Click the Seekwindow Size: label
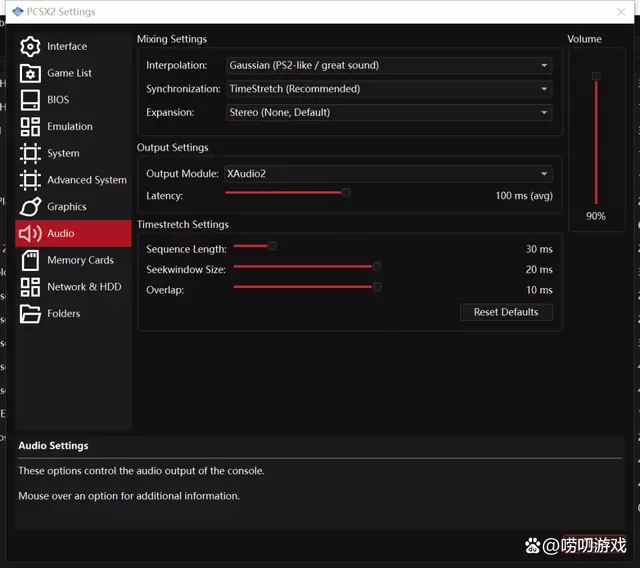The height and width of the screenshot is (568, 640). click(186, 270)
